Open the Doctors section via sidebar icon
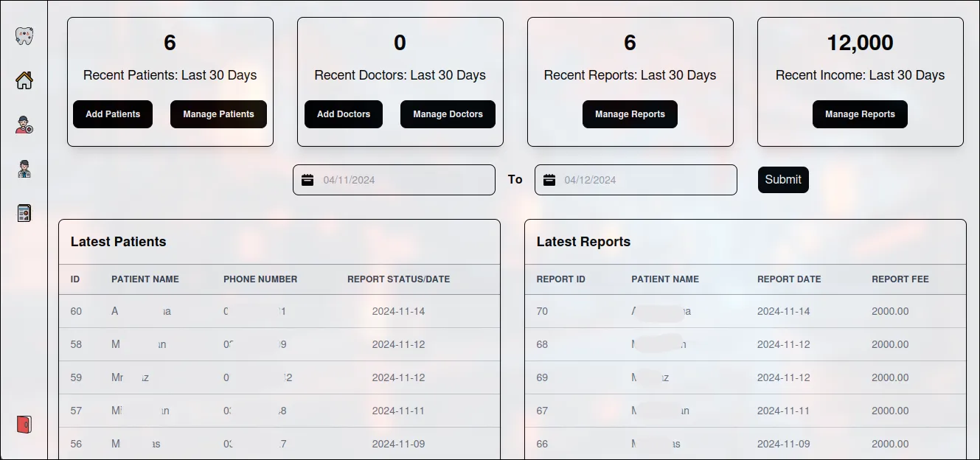Viewport: 980px width, 460px height. pyautogui.click(x=24, y=169)
